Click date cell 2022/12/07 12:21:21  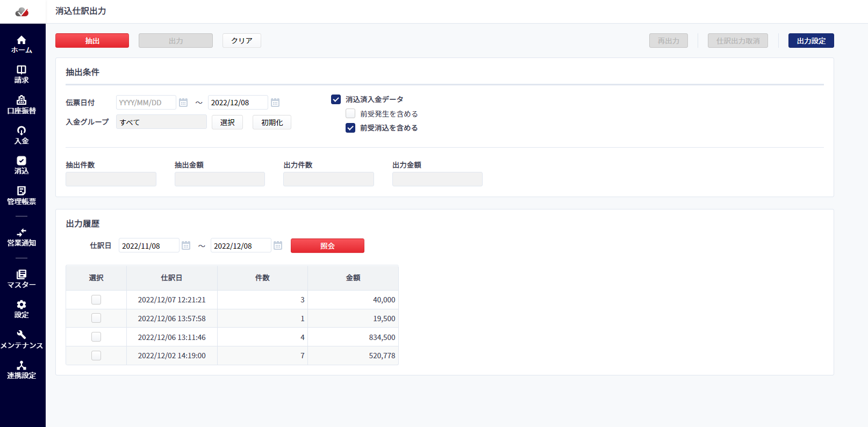click(x=172, y=300)
